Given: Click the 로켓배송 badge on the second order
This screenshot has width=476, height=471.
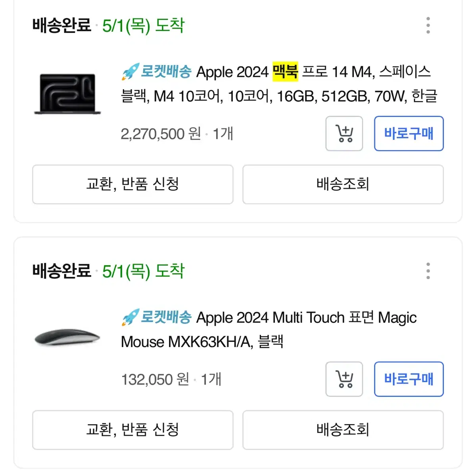Looking at the screenshot, I should pos(167,317).
